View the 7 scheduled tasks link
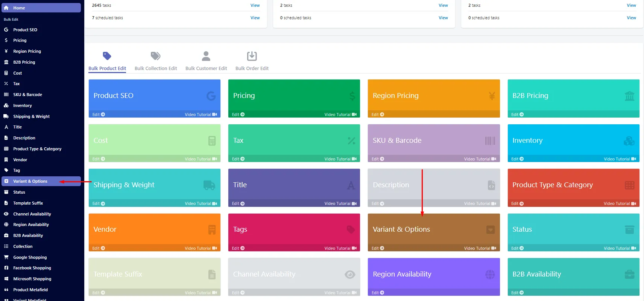This screenshot has height=301, width=644. click(x=255, y=18)
